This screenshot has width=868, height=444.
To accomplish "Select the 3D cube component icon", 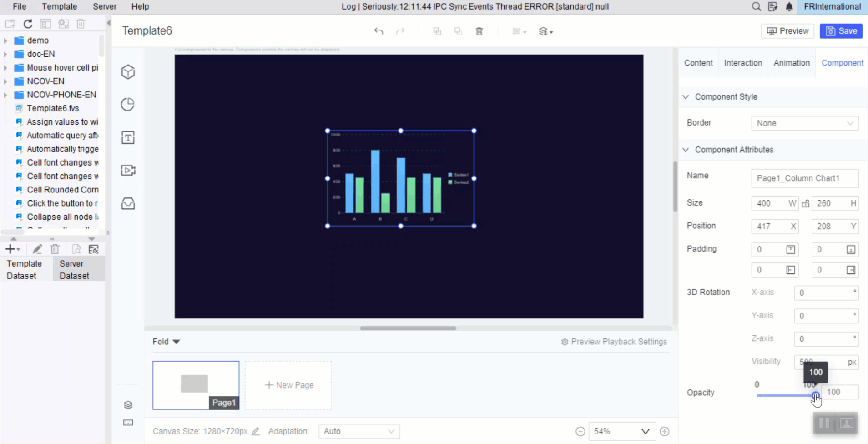I will pyautogui.click(x=128, y=72).
